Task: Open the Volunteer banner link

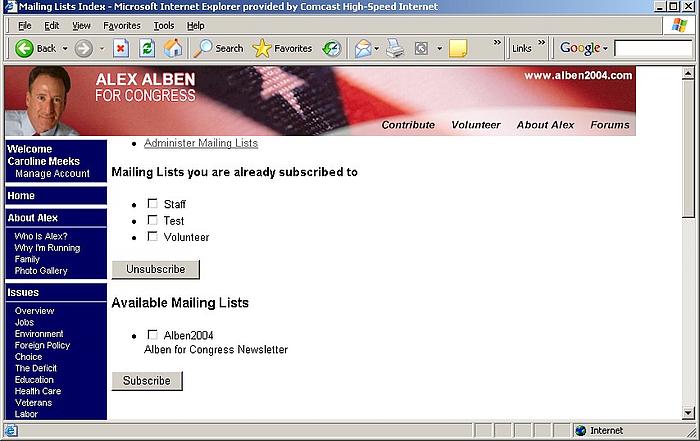Action: [476, 125]
